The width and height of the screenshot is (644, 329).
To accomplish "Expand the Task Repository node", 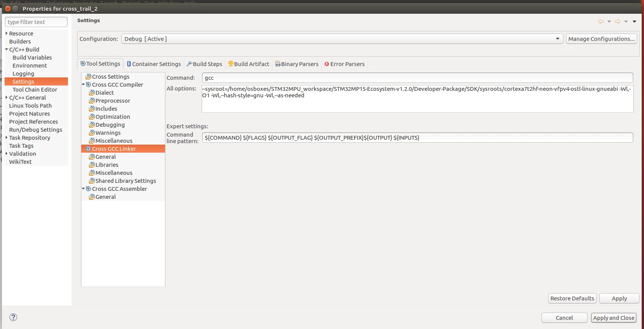I will pos(6,138).
